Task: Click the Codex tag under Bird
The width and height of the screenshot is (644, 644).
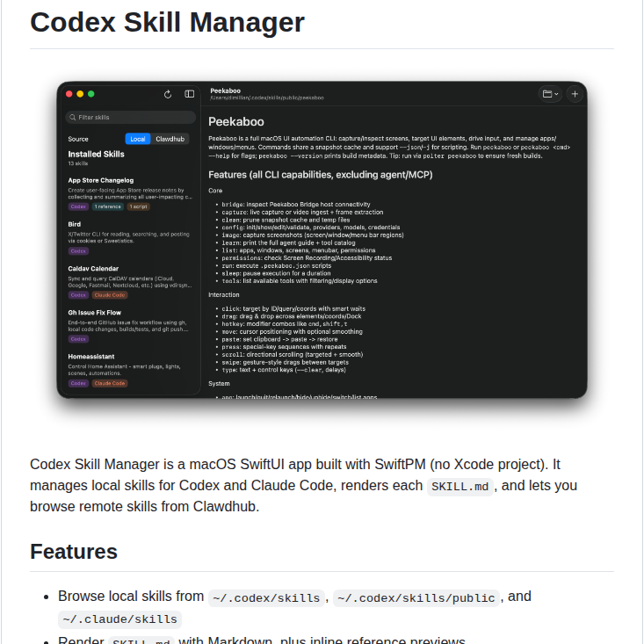Action: pos(78,251)
